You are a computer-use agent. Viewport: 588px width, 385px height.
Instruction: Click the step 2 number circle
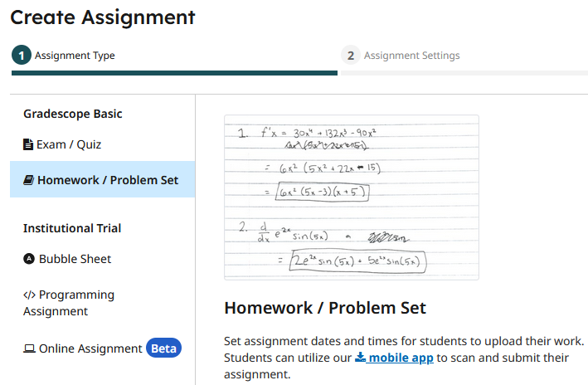351,56
